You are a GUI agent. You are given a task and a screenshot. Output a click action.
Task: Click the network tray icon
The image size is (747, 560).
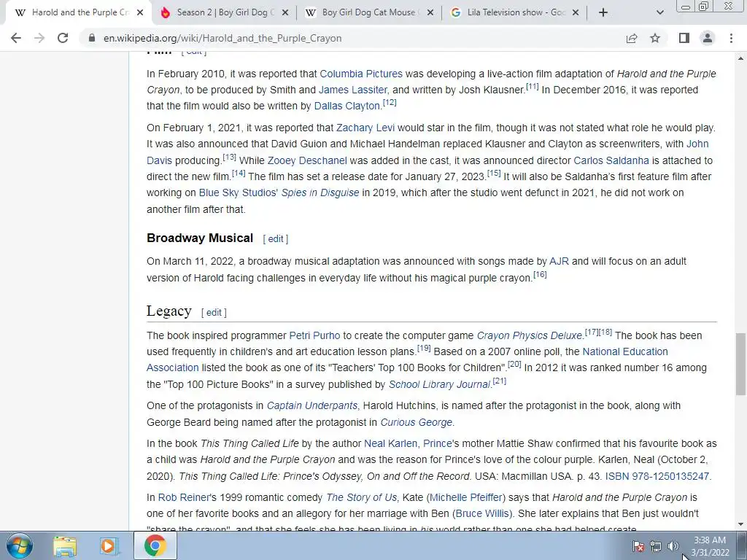point(656,546)
